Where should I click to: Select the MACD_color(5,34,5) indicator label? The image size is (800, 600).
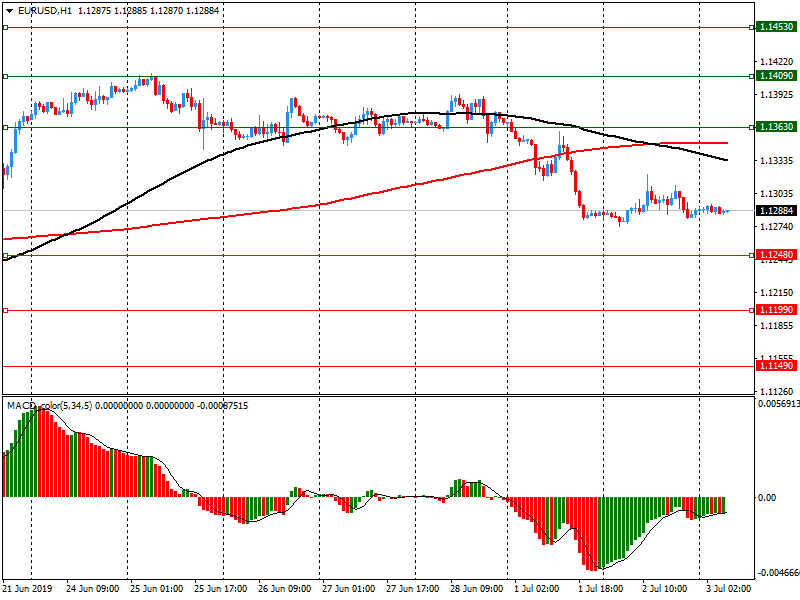49,406
